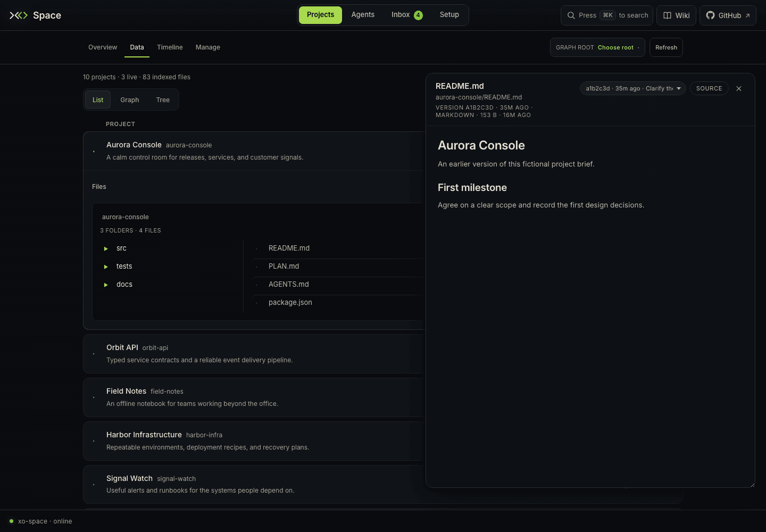Switch to the Projects tab
766x532 pixels.
coord(320,15)
